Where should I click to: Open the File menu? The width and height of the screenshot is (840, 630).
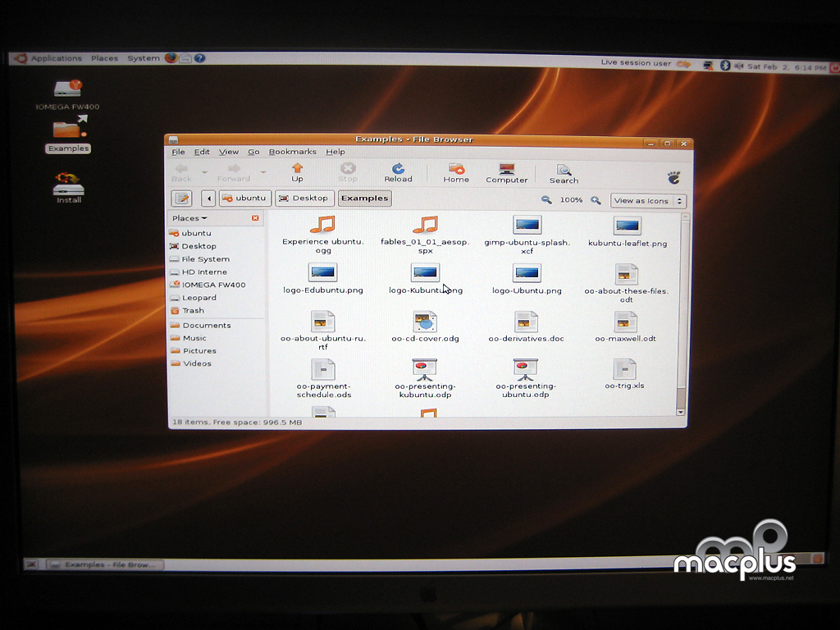tap(178, 152)
